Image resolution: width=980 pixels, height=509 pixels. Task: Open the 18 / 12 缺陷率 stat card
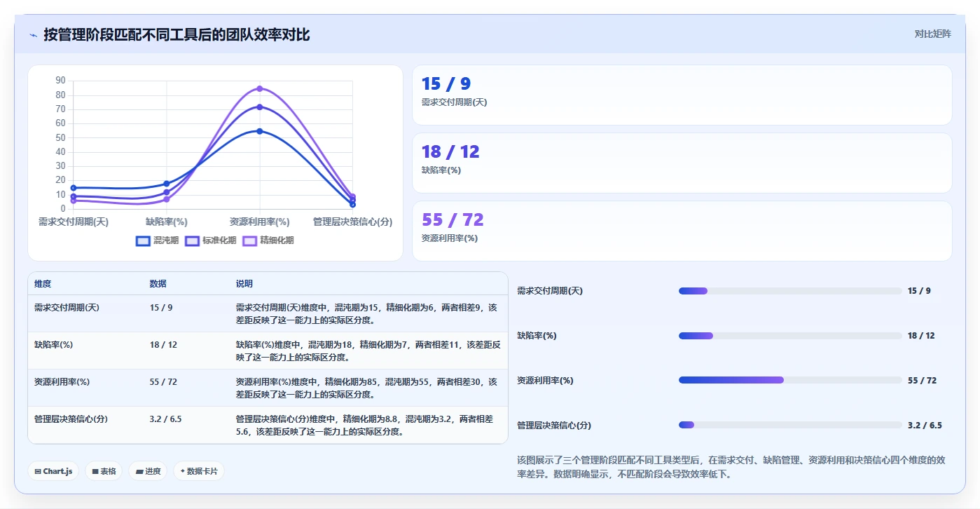682,163
